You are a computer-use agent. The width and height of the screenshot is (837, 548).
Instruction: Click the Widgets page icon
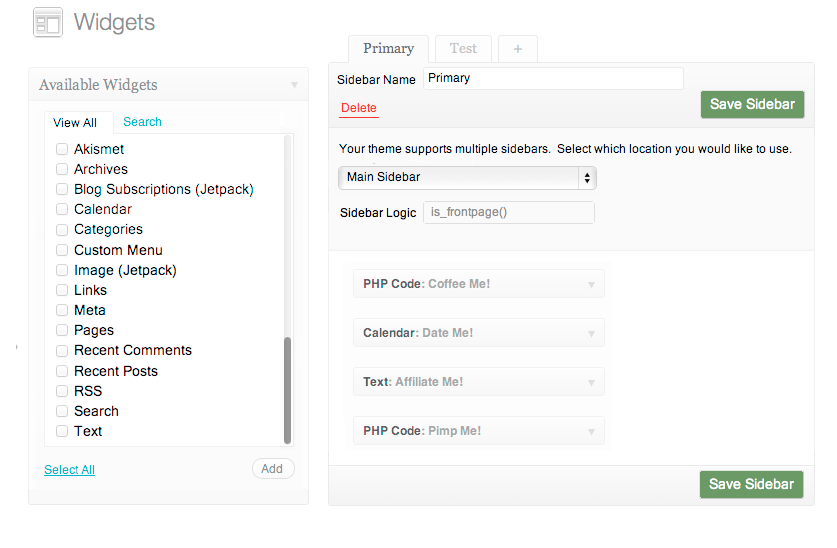point(47,22)
